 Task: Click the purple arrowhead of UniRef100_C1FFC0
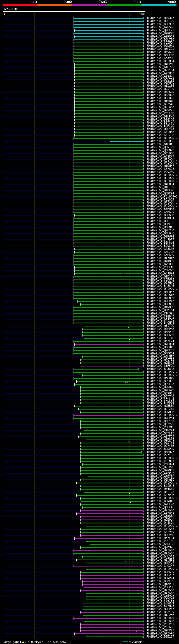pos(143,366)
